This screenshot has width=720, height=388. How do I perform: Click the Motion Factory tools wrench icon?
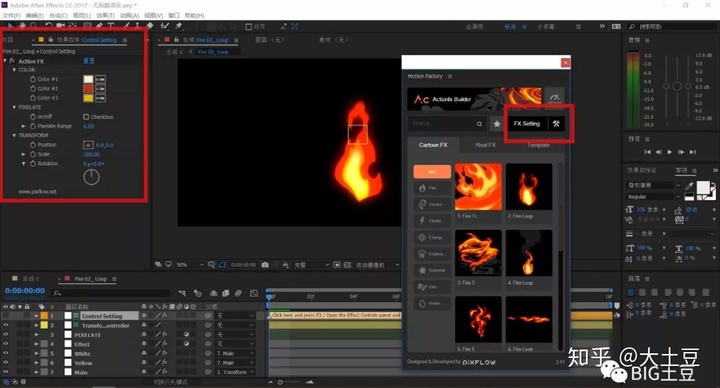point(556,124)
